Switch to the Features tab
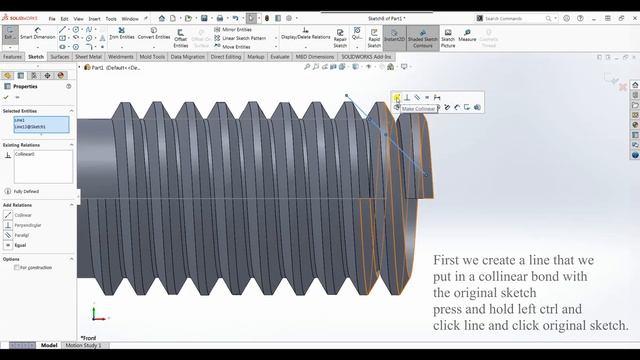This screenshot has height=360, width=640. tap(12, 57)
